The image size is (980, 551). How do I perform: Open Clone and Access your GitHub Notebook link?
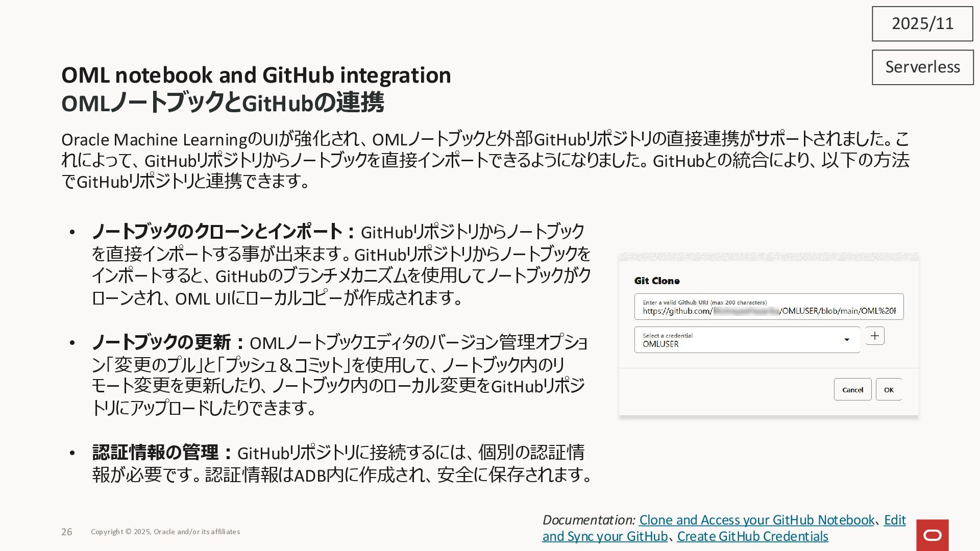(x=756, y=520)
